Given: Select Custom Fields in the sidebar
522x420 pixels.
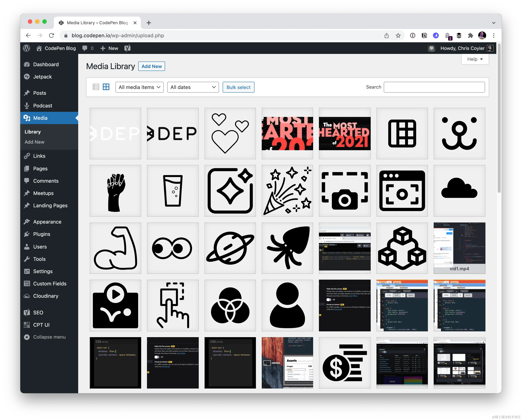Looking at the screenshot, I should pos(50,284).
